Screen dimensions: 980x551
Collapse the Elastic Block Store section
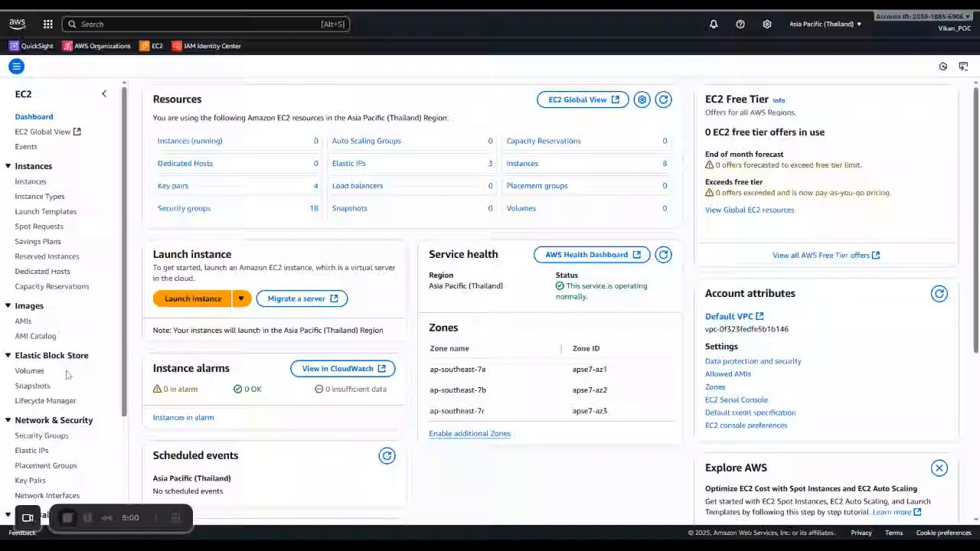8,355
